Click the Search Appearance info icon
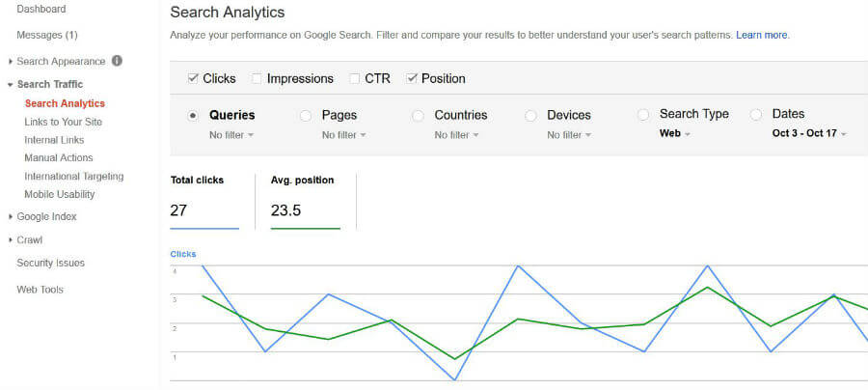The width and height of the screenshot is (868, 390). click(117, 61)
